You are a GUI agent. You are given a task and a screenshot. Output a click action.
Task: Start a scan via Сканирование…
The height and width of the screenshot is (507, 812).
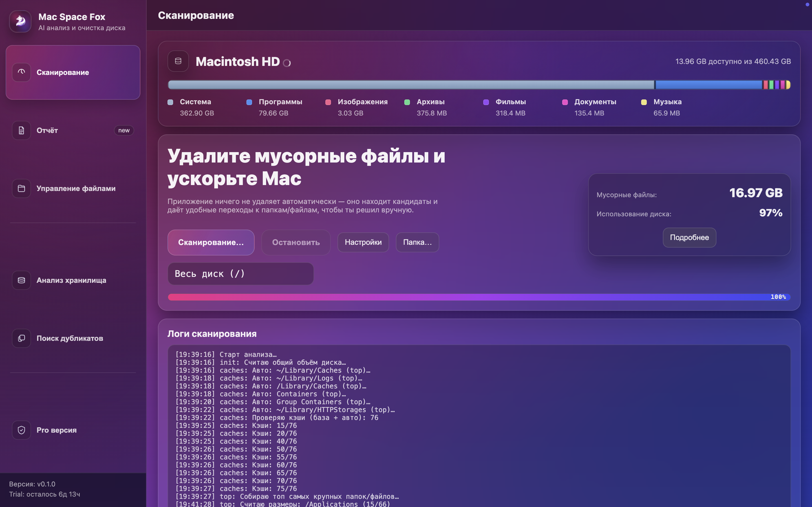pos(211,242)
